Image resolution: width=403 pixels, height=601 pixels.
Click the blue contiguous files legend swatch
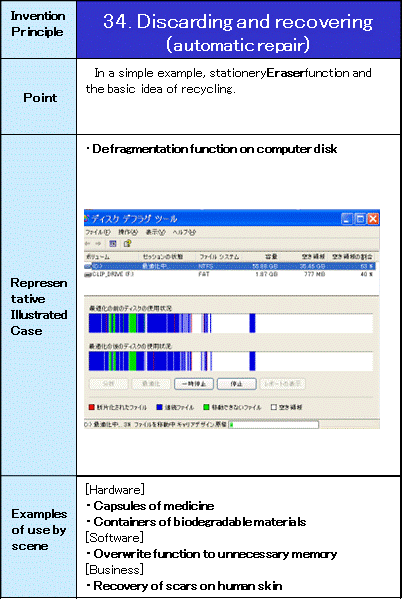pyautogui.click(x=160, y=407)
